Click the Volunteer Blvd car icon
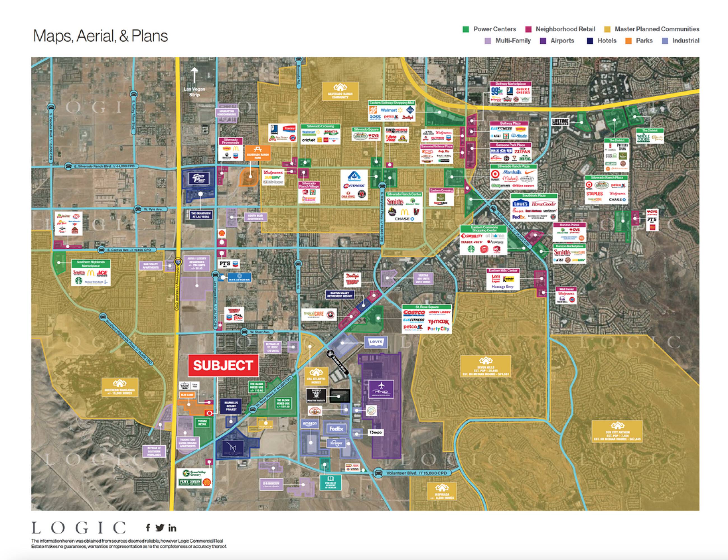The height and width of the screenshot is (560, 728). point(378,473)
